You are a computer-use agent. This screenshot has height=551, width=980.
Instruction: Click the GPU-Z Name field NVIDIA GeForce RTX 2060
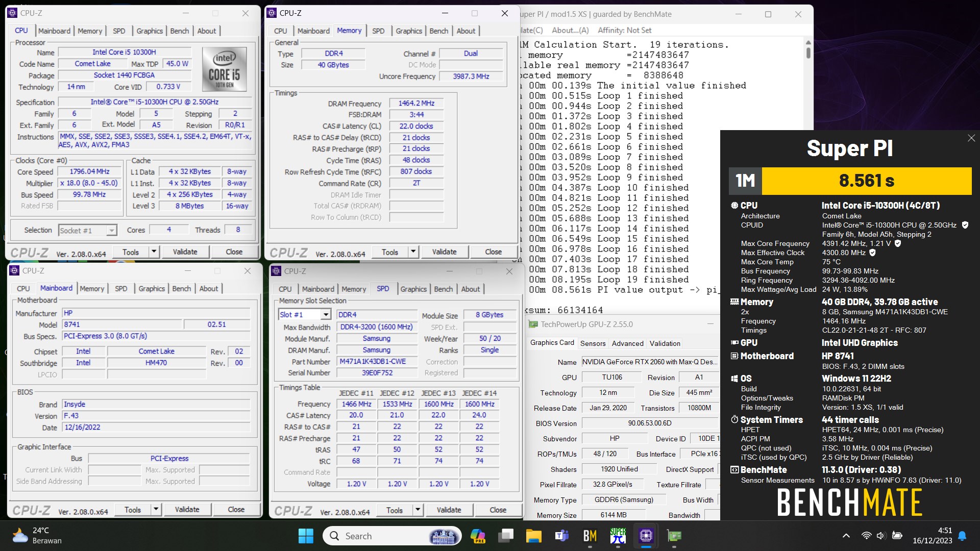coord(650,362)
